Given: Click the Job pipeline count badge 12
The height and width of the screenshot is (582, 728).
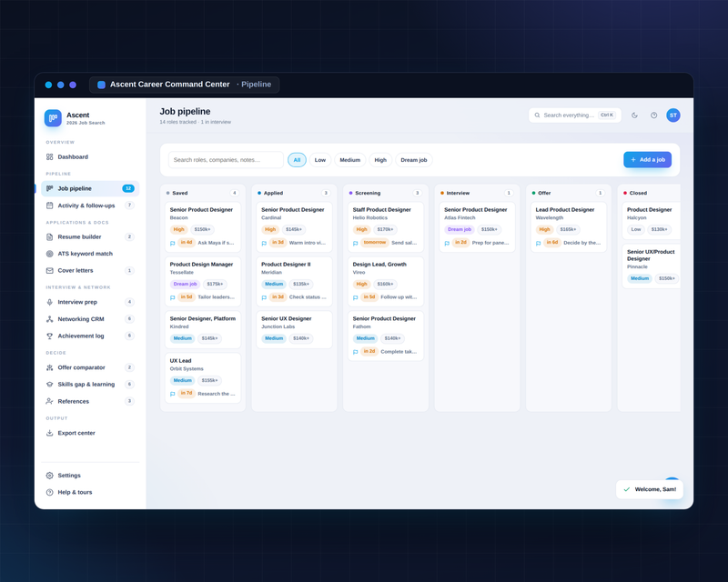Looking at the screenshot, I should tap(128, 188).
